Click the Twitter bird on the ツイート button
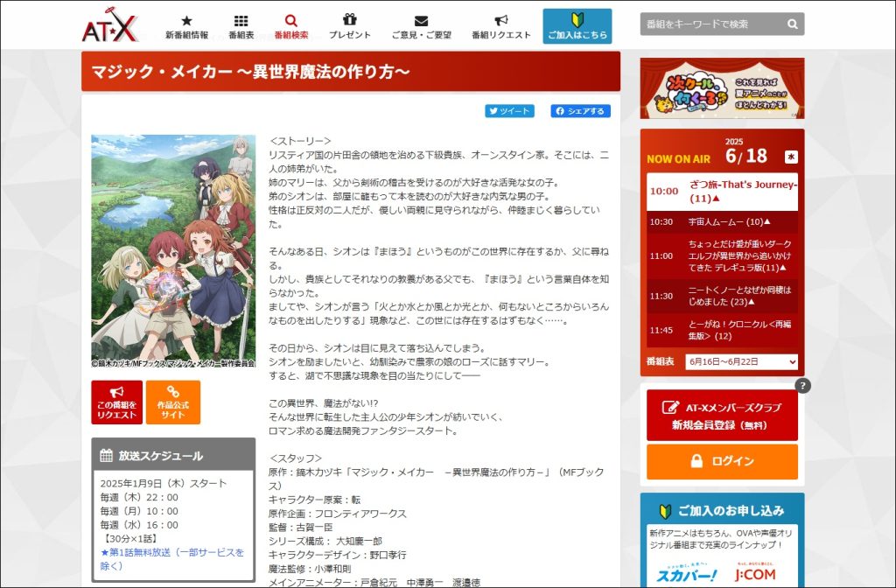Screen dimensions: 896x588 point(493,111)
